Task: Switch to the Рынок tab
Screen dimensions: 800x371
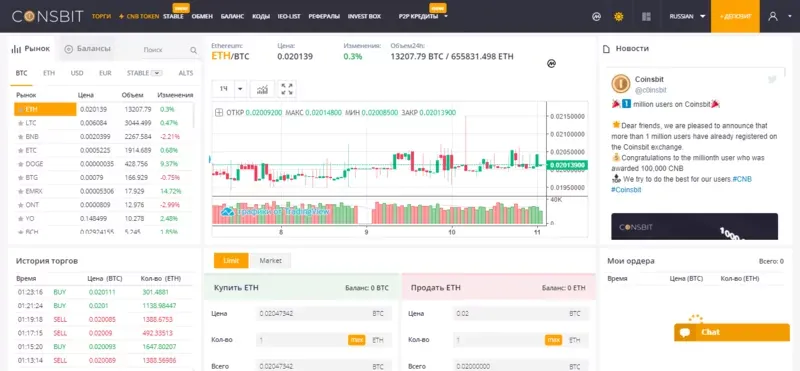Action: pos(31,49)
